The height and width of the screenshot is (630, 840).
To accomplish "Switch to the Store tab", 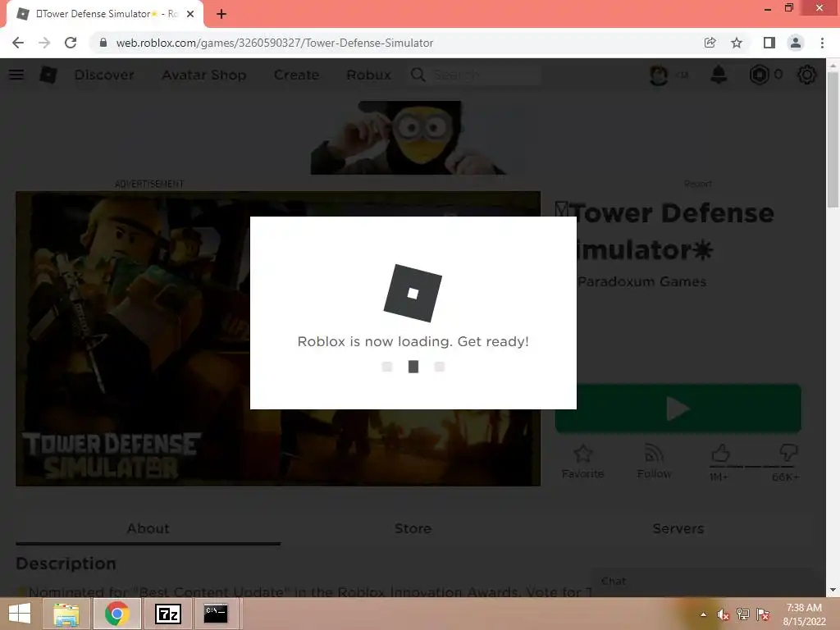I will point(413,529).
